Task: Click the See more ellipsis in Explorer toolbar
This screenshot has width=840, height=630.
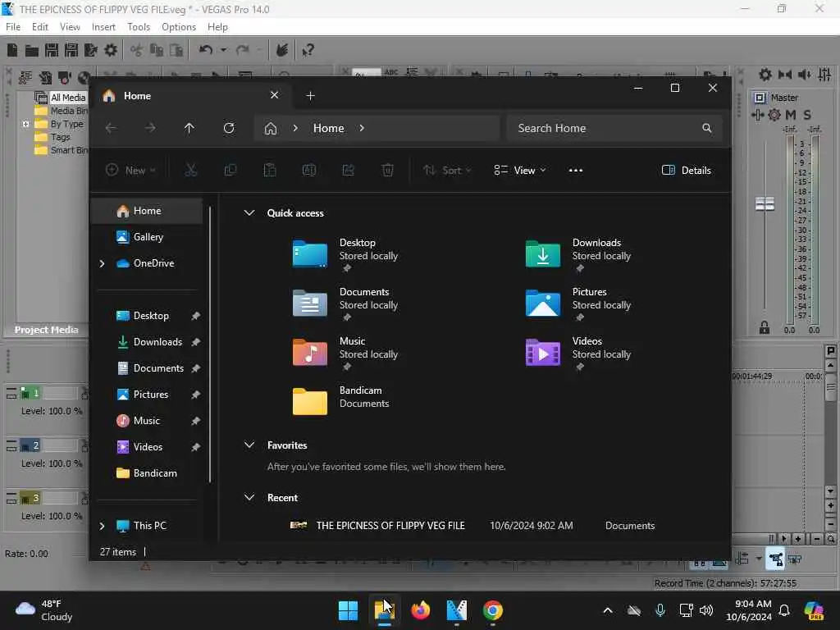Action: tap(575, 171)
